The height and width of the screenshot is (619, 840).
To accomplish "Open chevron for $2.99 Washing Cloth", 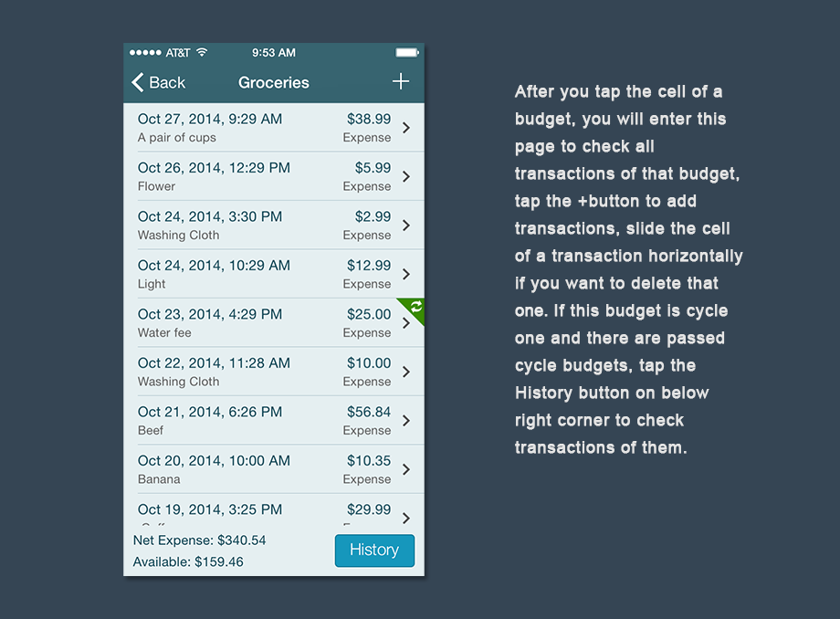I will 406,226.
